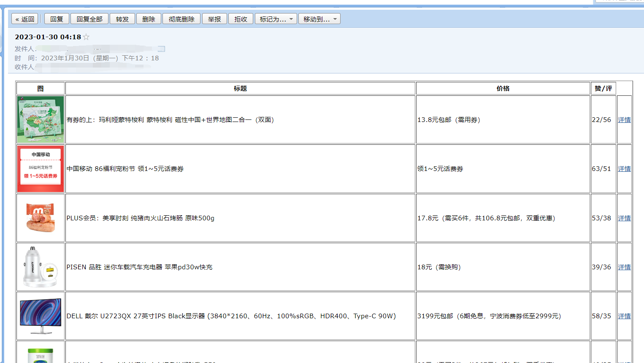The height and width of the screenshot is (363, 644).
Task: Open 详情 link for the 玛利娅蒙特梭利 map row
Action: (624, 120)
